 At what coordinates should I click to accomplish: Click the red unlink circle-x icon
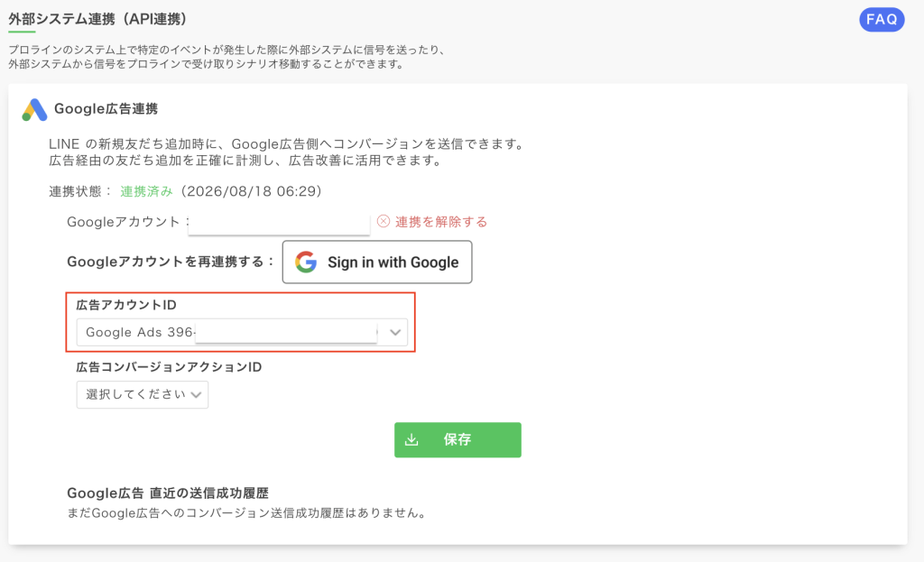tap(383, 222)
